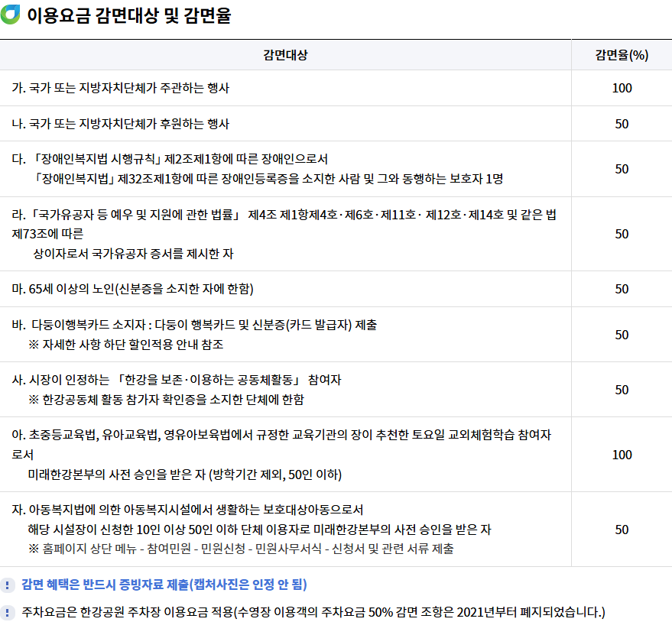Click the 다둥이행복카드 소지자 row
672x622 pixels.
coord(191,333)
